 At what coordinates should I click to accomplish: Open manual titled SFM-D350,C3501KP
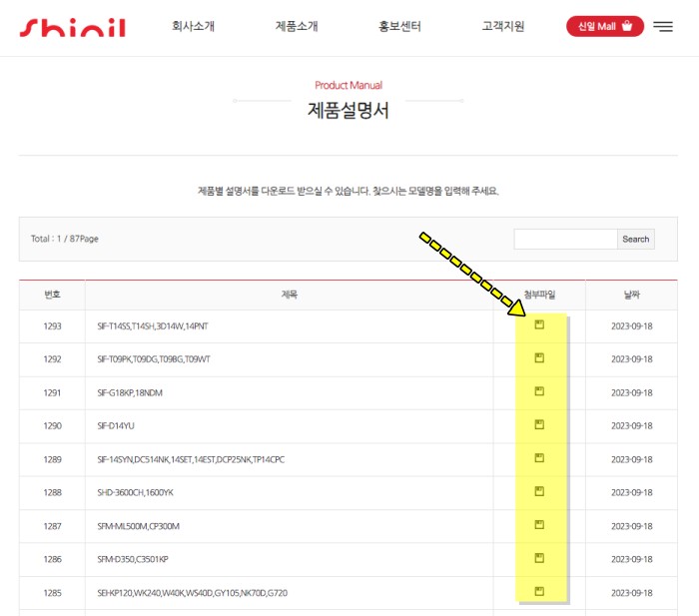[133, 559]
